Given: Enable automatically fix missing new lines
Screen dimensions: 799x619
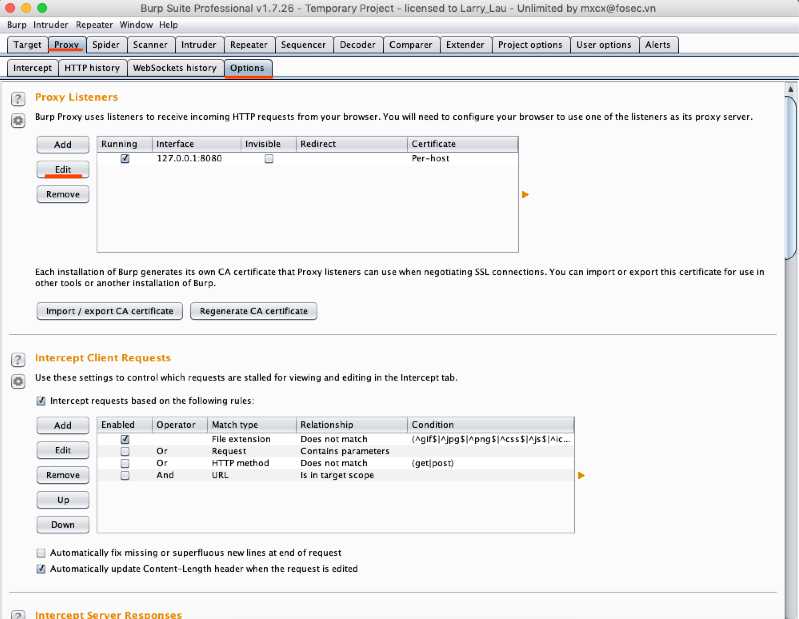Looking at the screenshot, I should click(41, 553).
